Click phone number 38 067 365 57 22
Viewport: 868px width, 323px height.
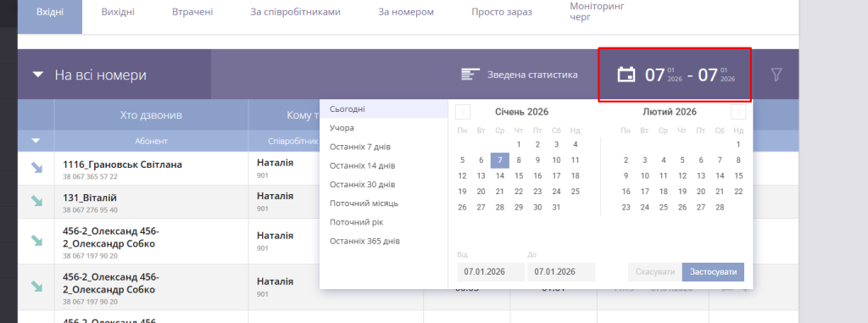coord(90,176)
